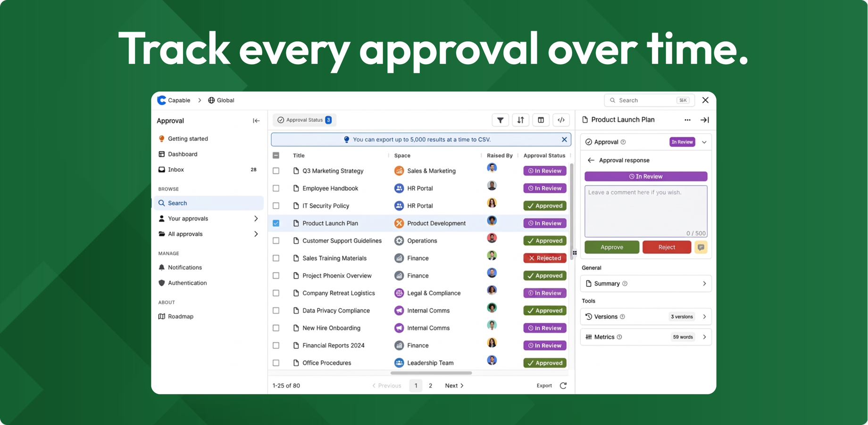Click the purple In Review response bar

coord(646,177)
